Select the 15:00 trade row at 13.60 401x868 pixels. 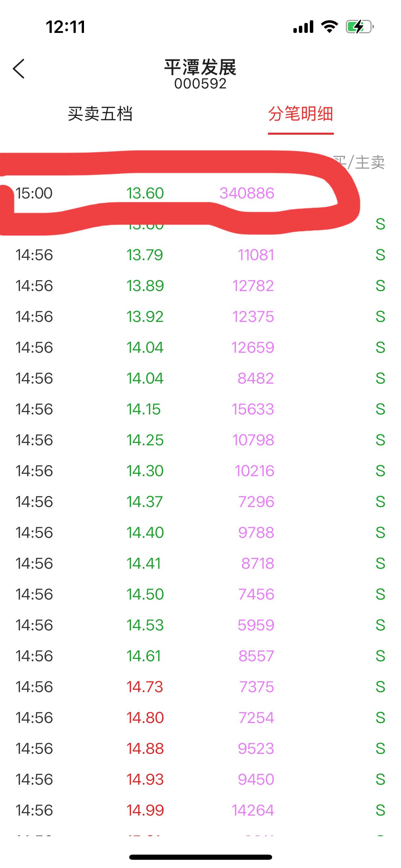pos(200,193)
